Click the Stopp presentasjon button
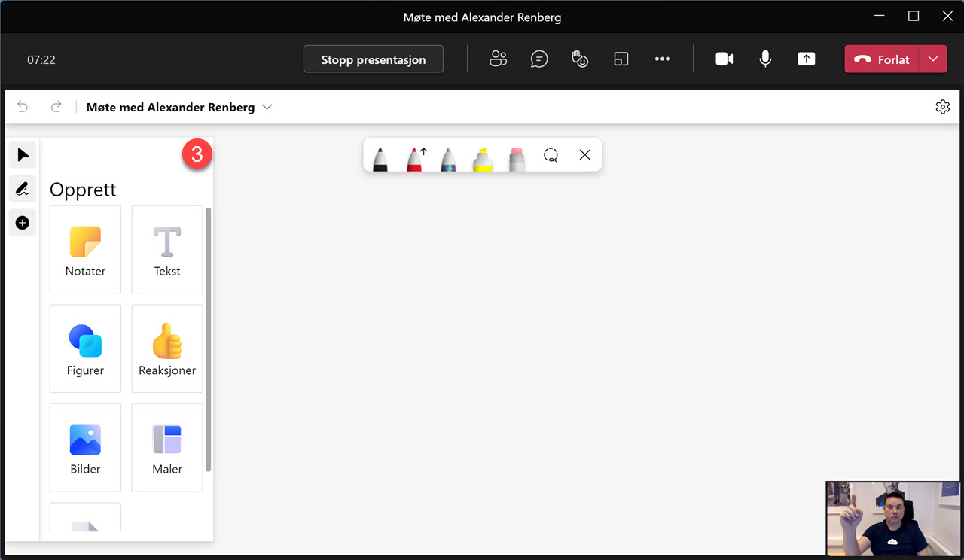 coord(374,59)
